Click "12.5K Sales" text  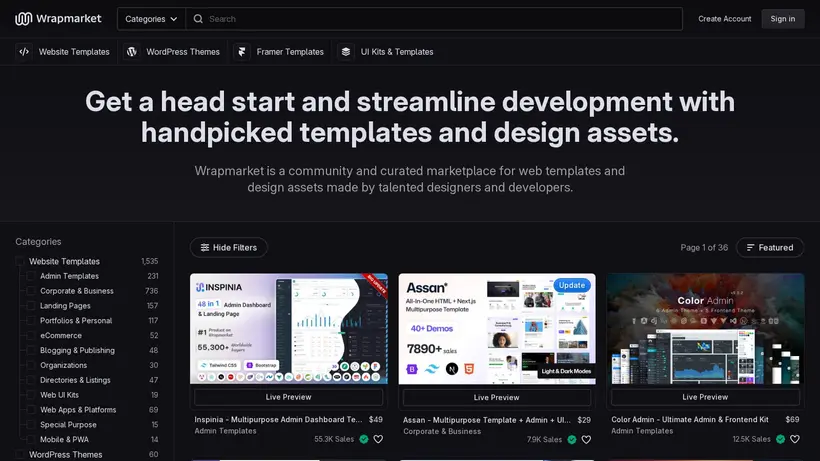[751, 440]
